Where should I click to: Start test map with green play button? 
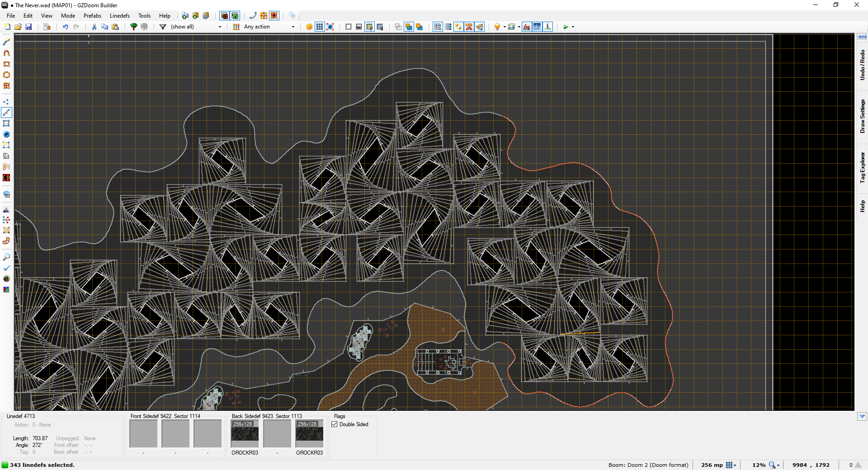click(566, 27)
